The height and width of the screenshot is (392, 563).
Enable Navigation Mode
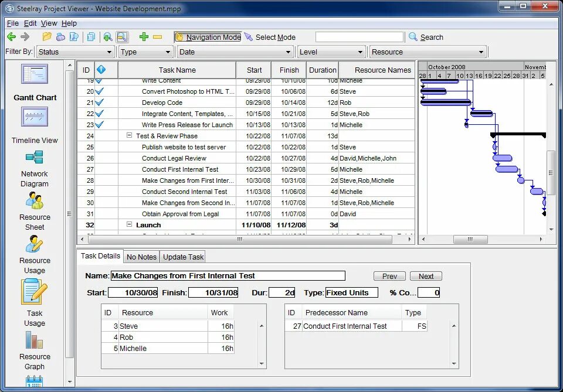tap(208, 38)
